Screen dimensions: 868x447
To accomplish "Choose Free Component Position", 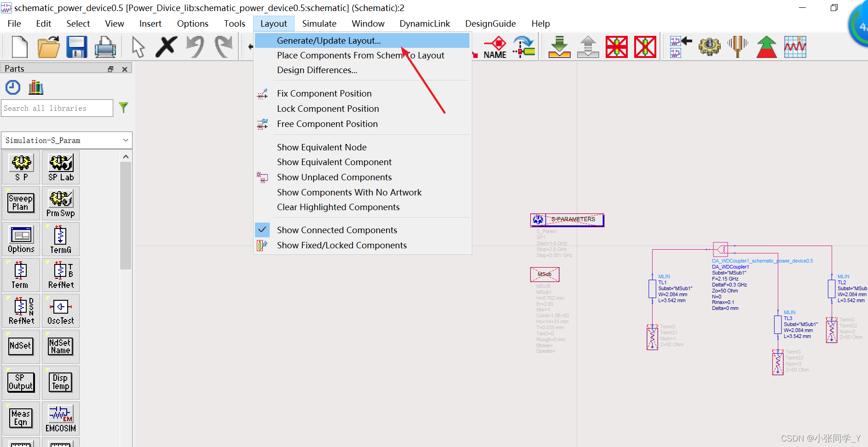I will pos(362,124).
